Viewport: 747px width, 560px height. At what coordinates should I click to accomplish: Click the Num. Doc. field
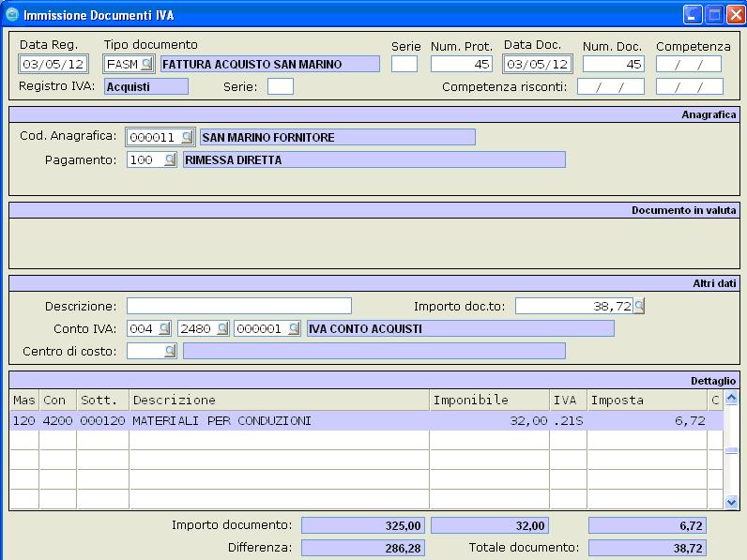coord(613,64)
